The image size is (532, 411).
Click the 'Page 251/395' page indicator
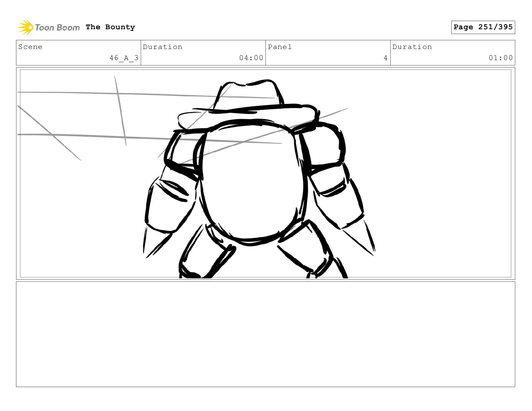point(483,27)
